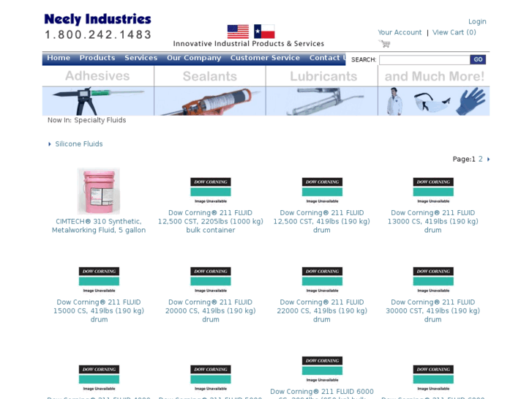Open 211 FLUID 20000 CS drum link
This screenshot has height=399, width=532.
210,310
